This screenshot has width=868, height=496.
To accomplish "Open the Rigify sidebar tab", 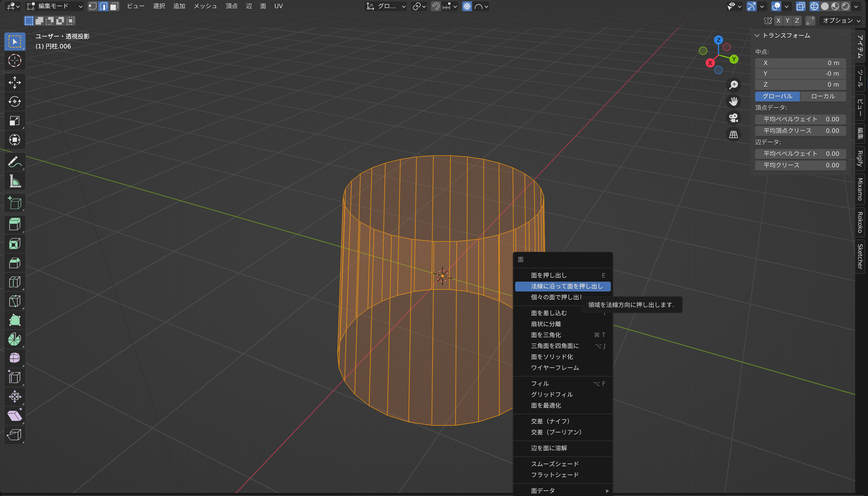I will tap(860, 159).
